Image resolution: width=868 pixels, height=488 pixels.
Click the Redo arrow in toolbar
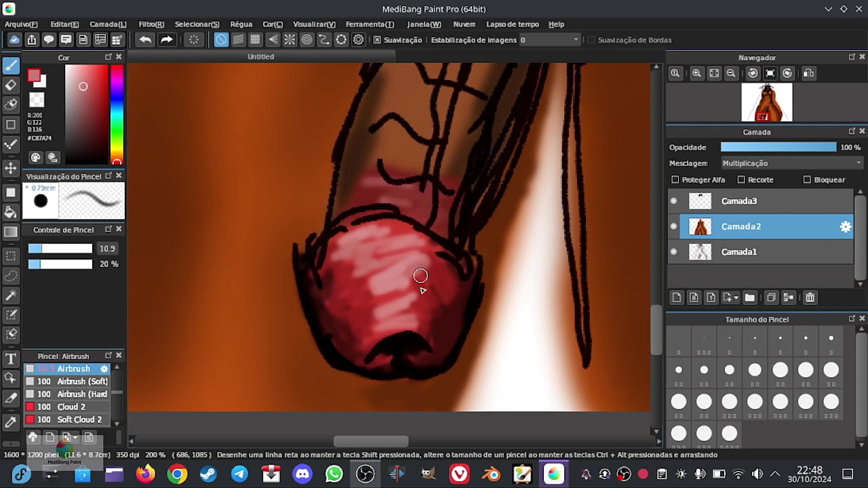point(167,40)
